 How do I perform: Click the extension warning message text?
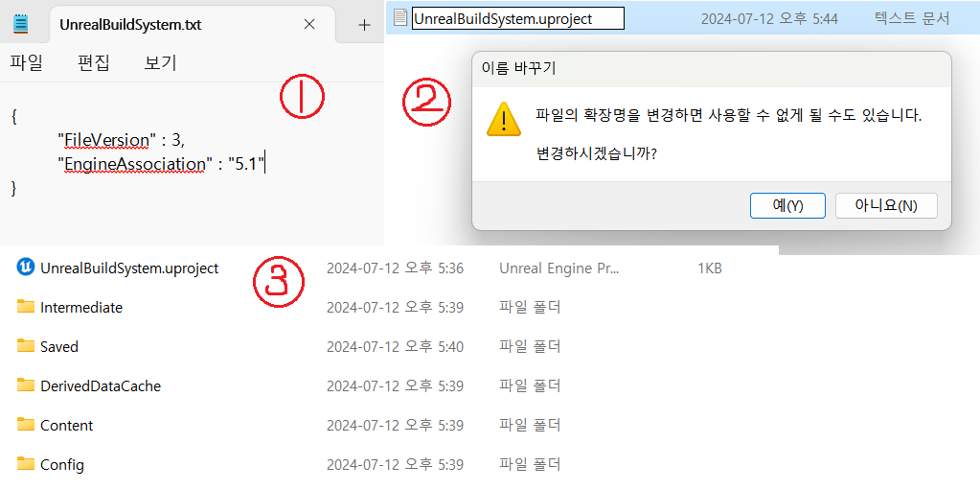point(729,116)
